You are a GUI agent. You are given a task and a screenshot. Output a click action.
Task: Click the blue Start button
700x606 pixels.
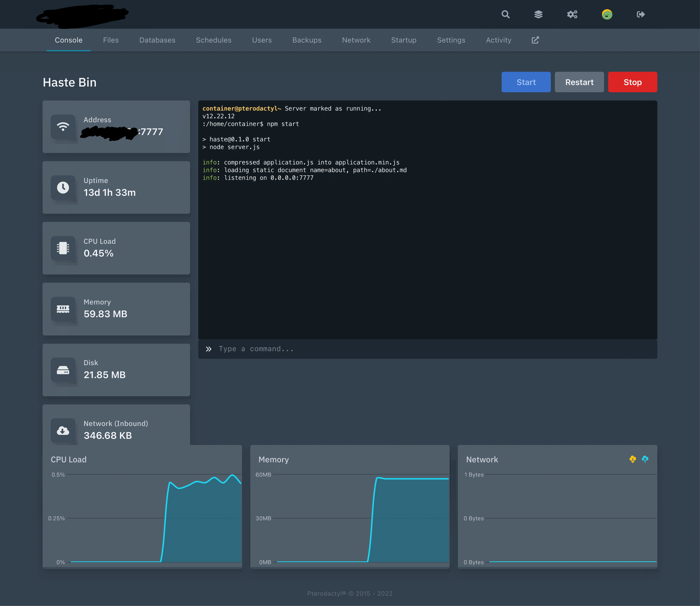click(526, 82)
